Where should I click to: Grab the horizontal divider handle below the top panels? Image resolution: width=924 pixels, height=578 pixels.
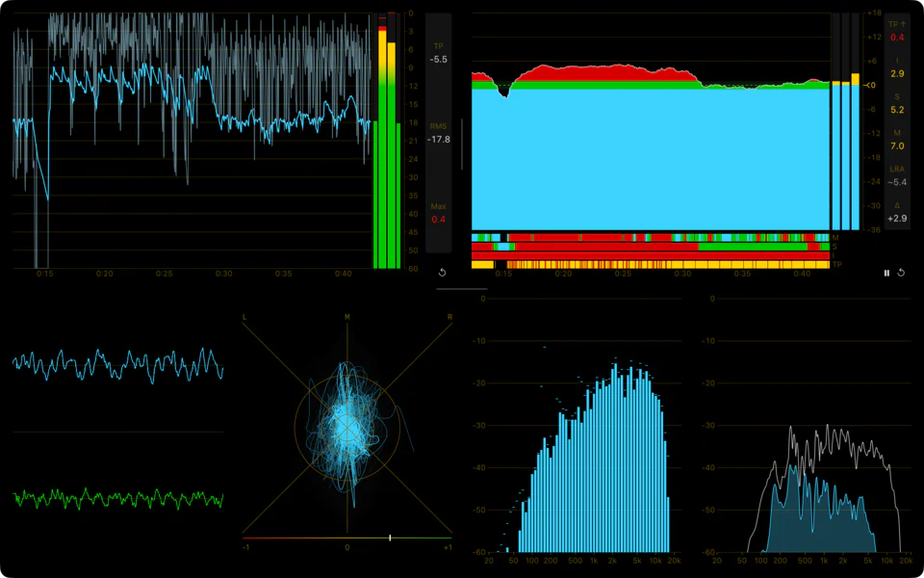coord(462,289)
